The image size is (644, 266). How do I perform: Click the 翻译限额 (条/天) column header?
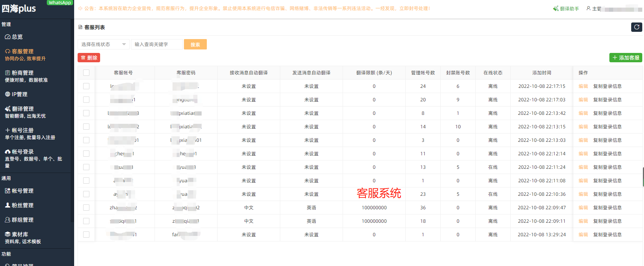point(374,73)
